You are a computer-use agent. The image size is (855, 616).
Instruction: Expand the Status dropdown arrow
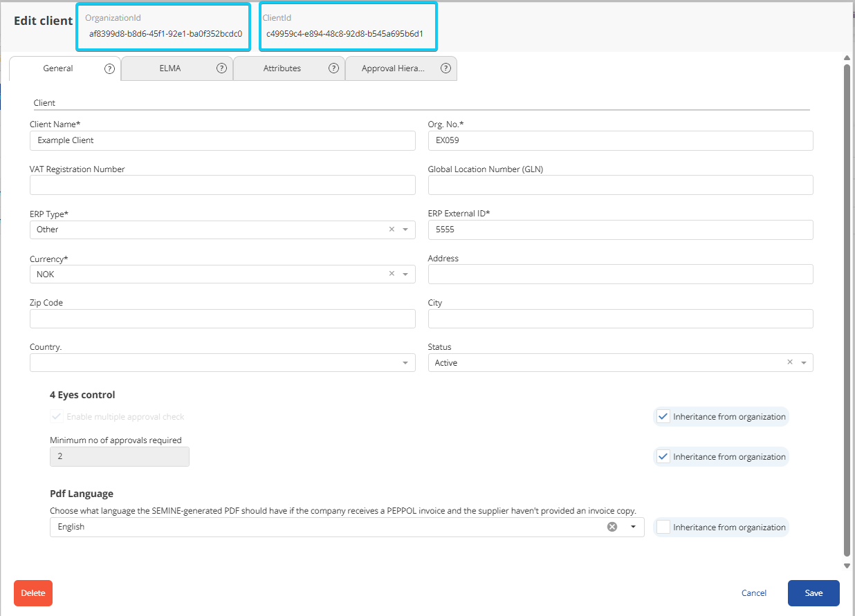pos(804,362)
